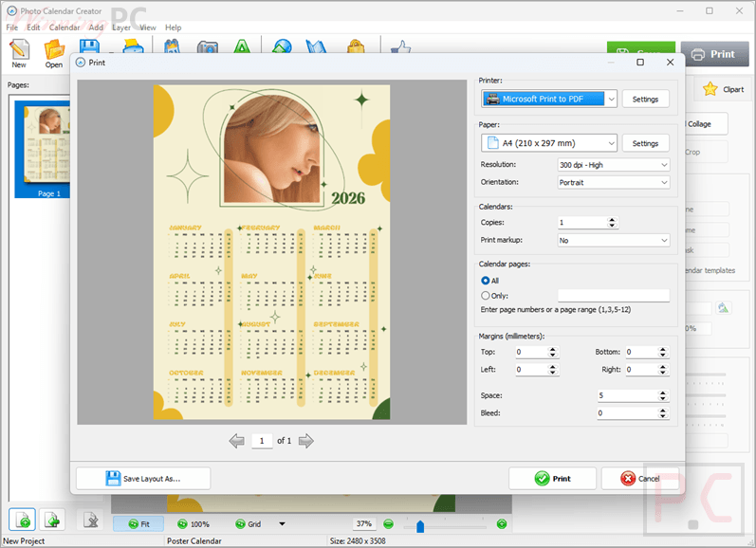Increase the Space stepper value
756x548 pixels.
tap(663, 393)
